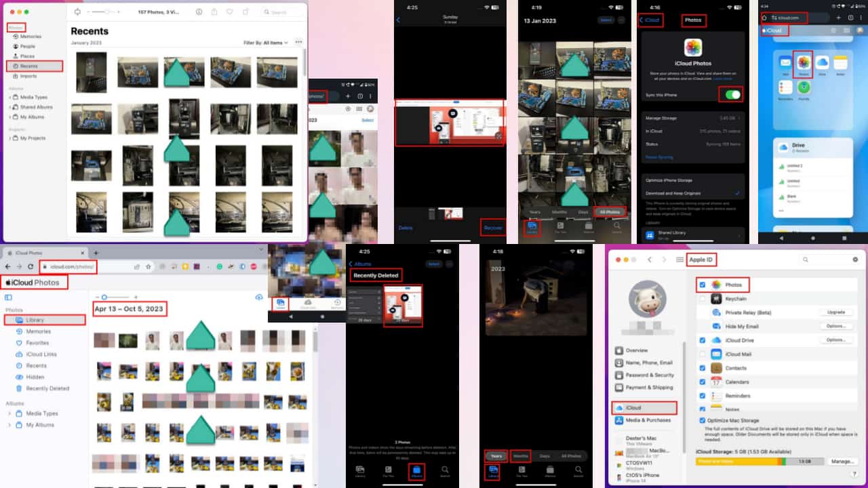Select the Years tab in iPhone Photos
868x488 pixels.
coord(495,456)
